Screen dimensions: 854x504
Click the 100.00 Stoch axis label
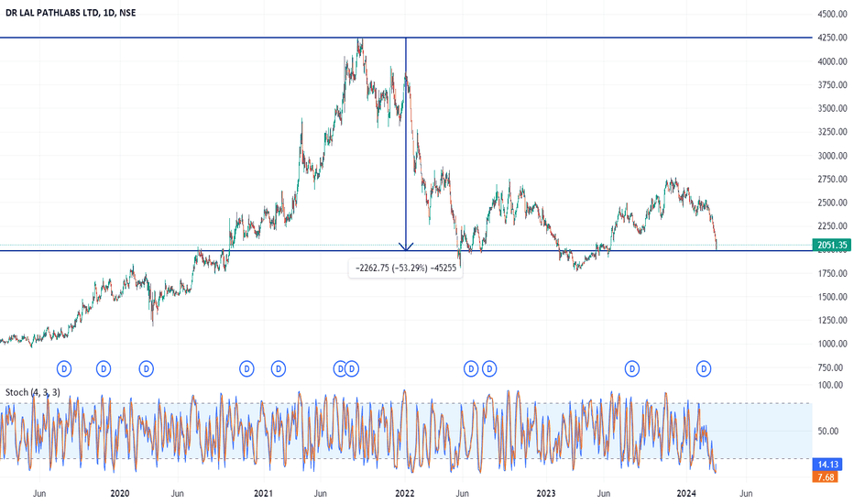tap(830, 385)
